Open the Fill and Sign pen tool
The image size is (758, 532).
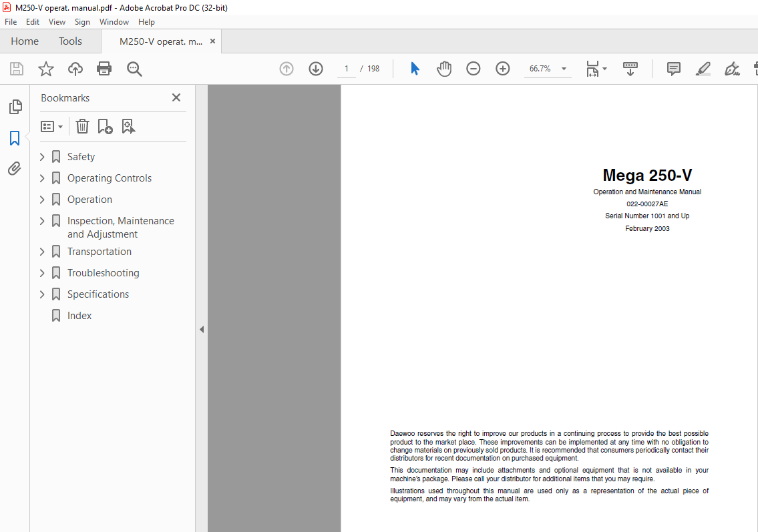point(732,69)
